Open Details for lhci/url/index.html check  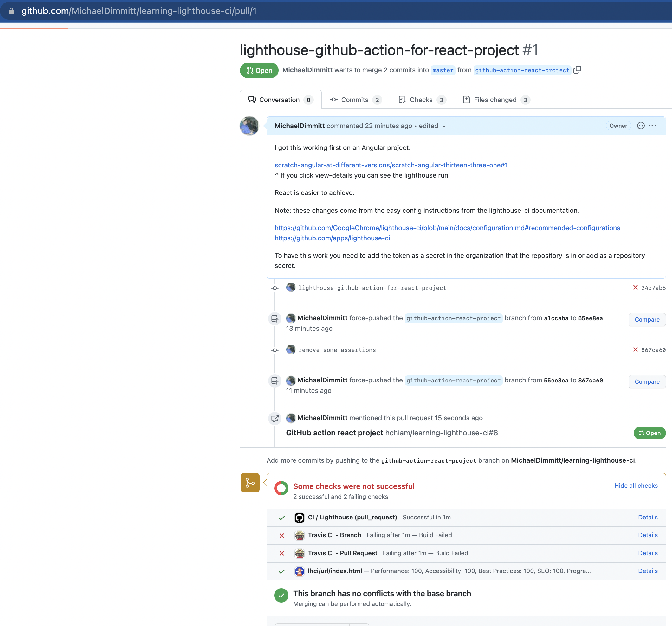[x=648, y=571]
